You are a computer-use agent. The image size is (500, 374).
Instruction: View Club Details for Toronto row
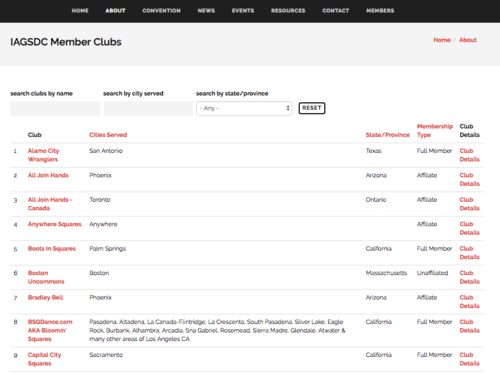[x=469, y=204]
